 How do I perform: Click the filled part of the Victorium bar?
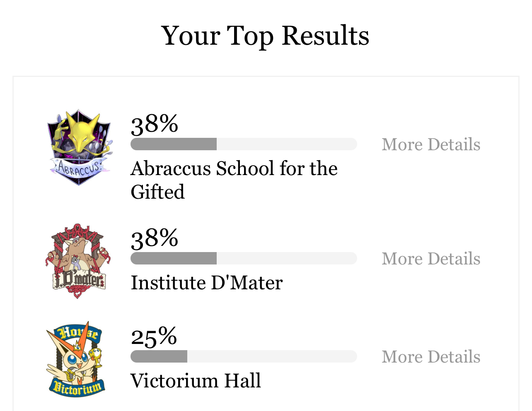click(159, 356)
